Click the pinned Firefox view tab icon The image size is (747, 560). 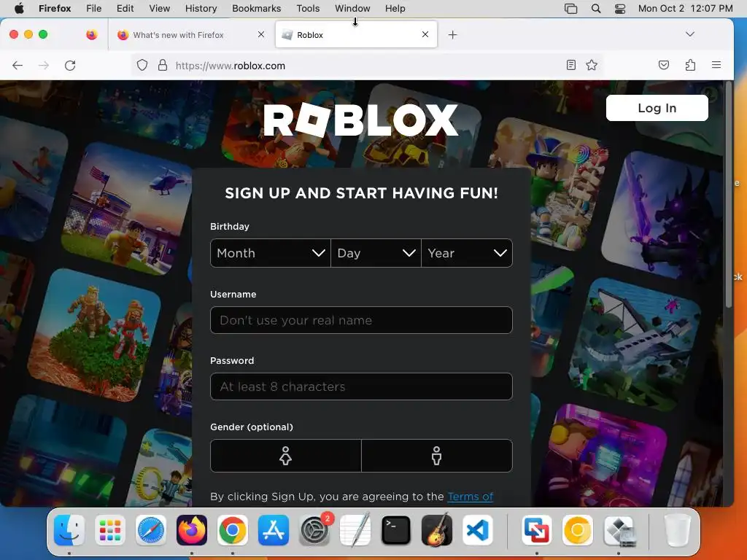tap(91, 35)
